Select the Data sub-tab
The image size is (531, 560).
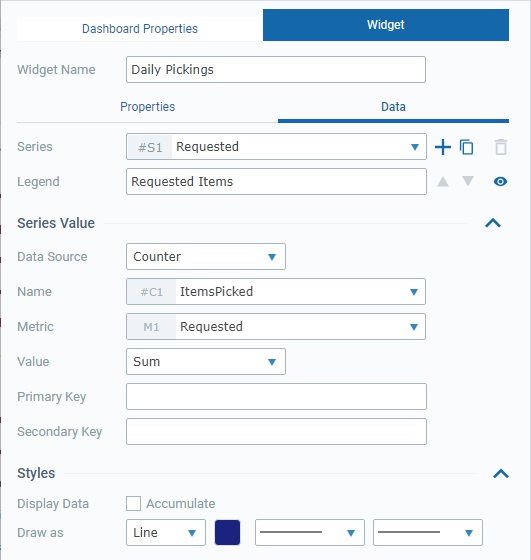click(393, 107)
